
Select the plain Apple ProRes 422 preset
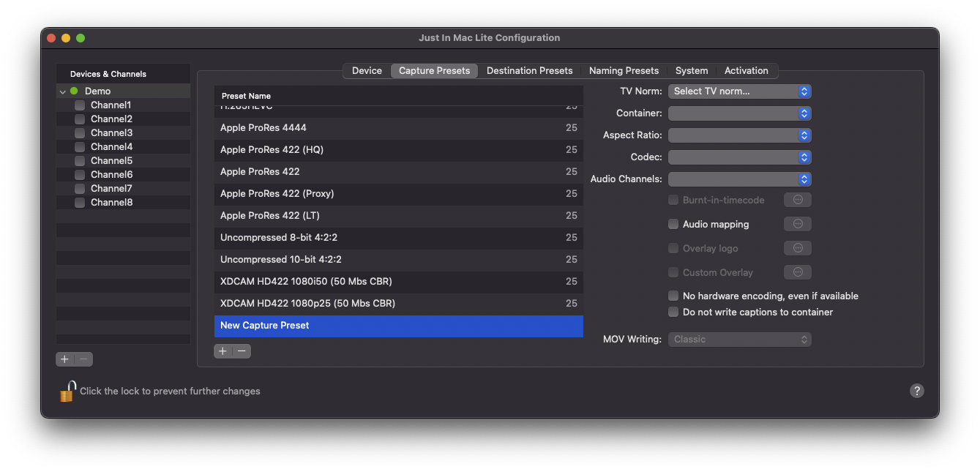[399, 172]
